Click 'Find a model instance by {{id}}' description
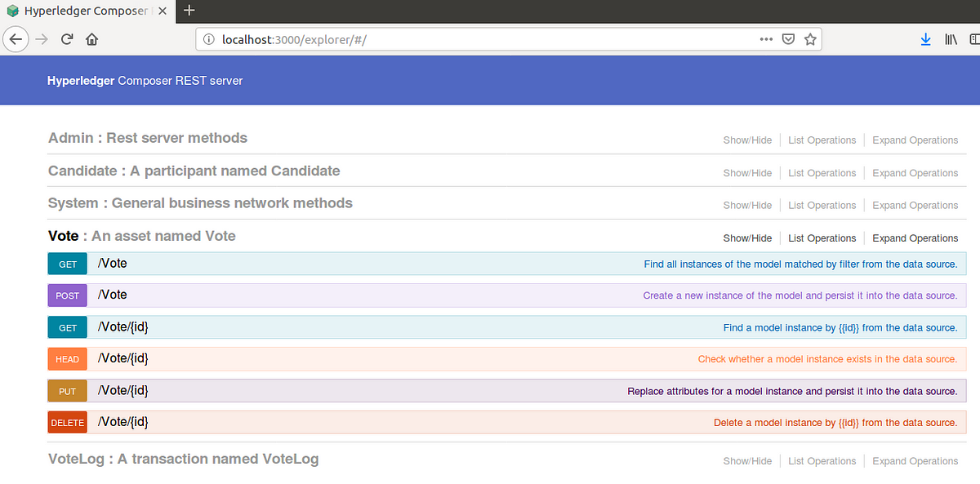This screenshot has height=484, width=980. [x=840, y=328]
